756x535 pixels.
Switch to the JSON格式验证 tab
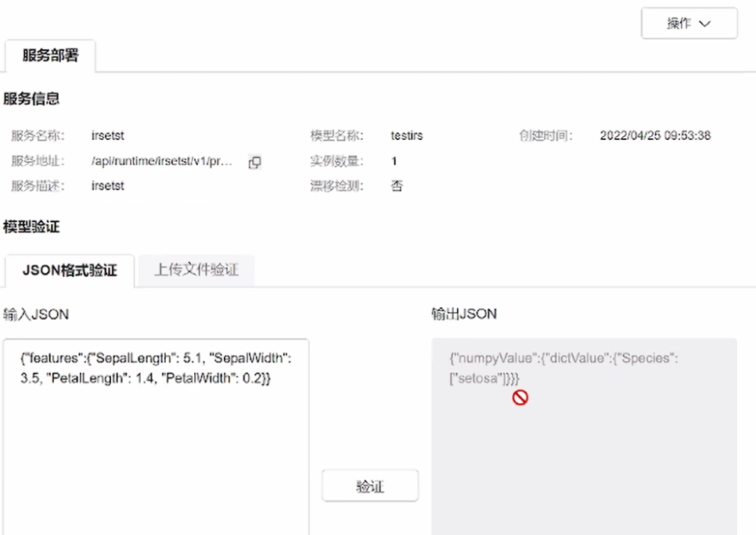coord(70,271)
